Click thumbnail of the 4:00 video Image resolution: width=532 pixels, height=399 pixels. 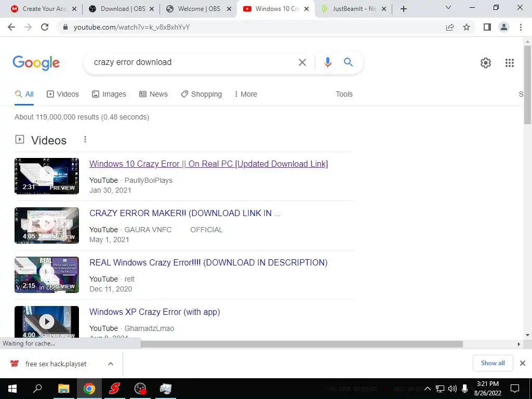[46, 322]
